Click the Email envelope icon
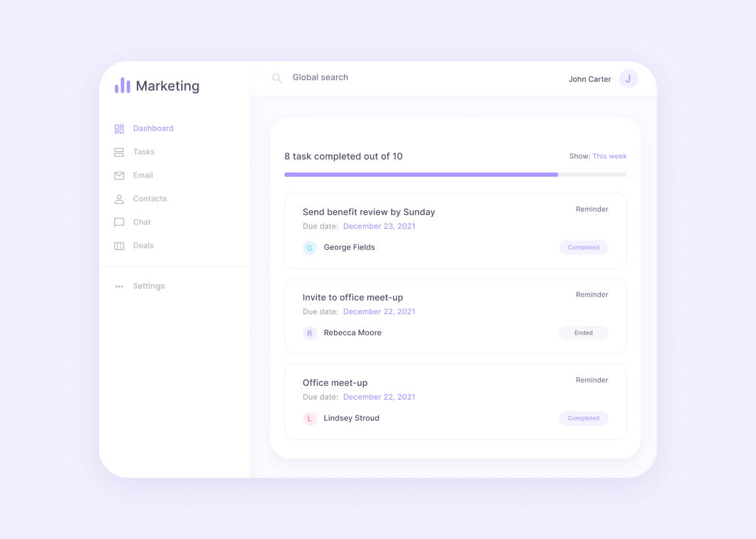 pos(119,176)
